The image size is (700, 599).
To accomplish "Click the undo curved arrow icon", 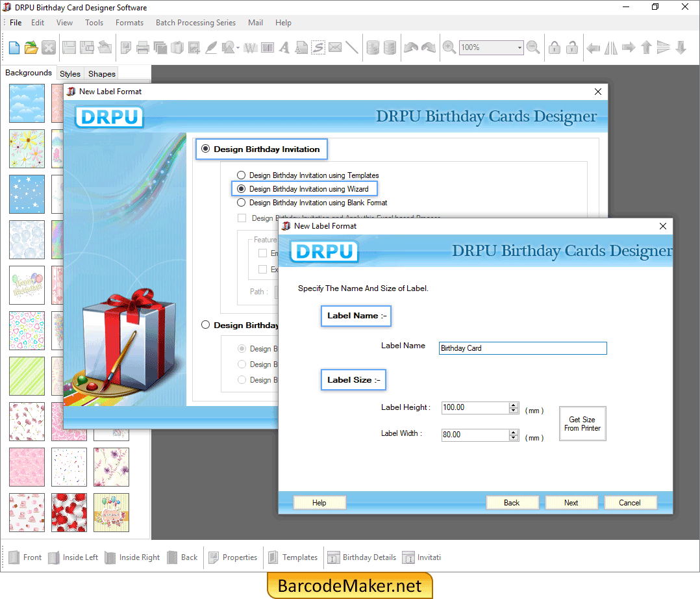I will pyautogui.click(x=410, y=47).
